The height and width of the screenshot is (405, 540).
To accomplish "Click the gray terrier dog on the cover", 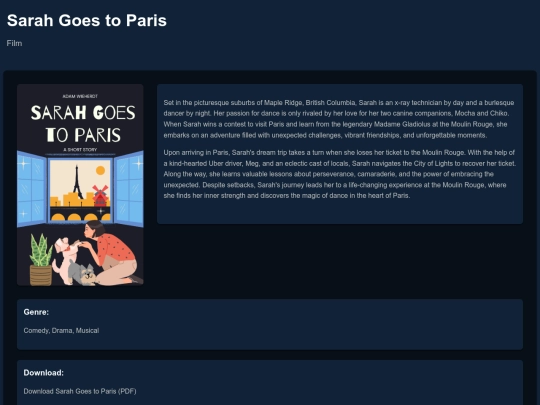I will [82, 273].
